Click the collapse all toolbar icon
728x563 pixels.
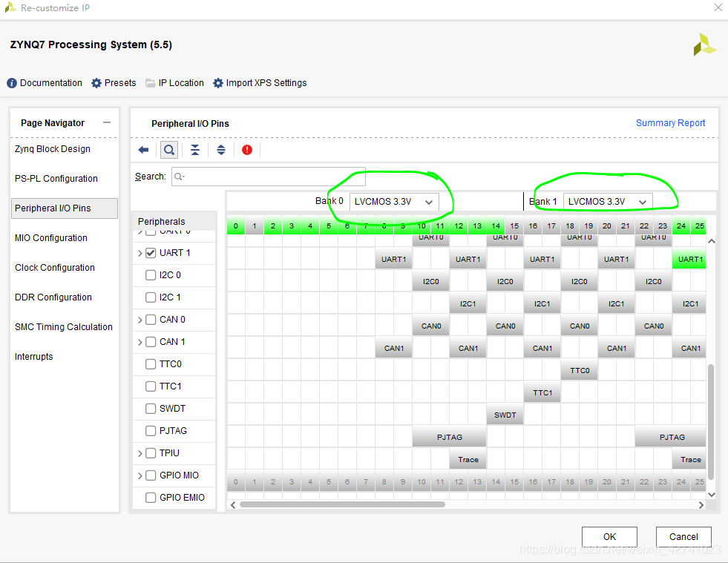[x=195, y=150]
